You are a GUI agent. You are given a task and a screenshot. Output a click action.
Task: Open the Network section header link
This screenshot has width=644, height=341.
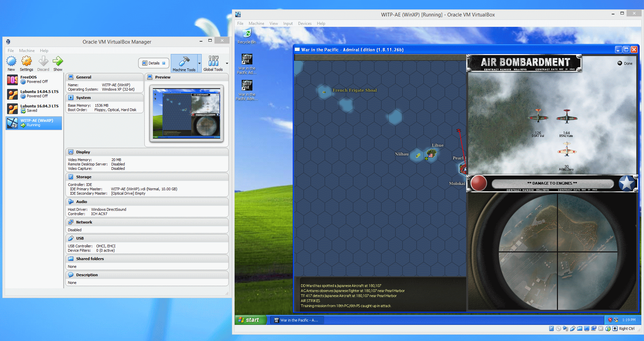(x=84, y=222)
